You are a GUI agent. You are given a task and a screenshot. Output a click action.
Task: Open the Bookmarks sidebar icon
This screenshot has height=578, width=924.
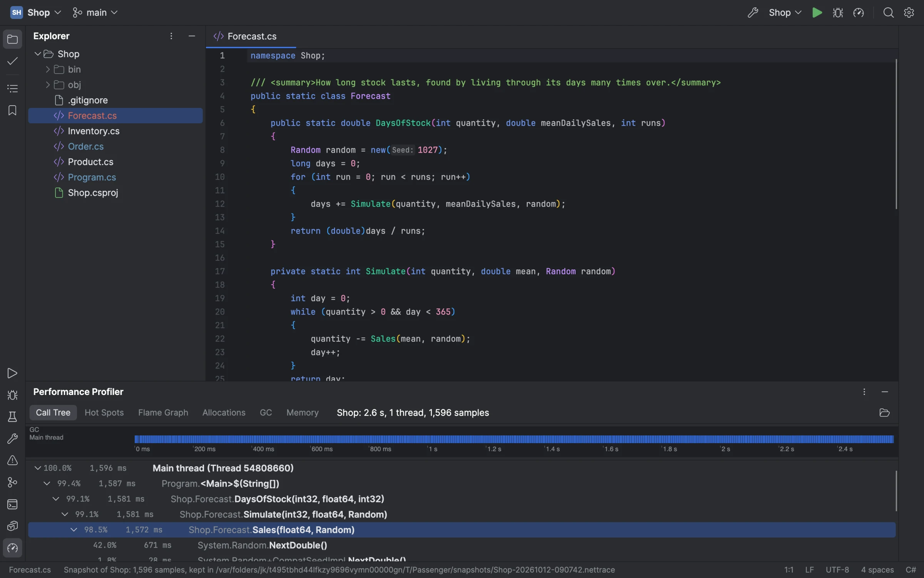(x=12, y=111)
